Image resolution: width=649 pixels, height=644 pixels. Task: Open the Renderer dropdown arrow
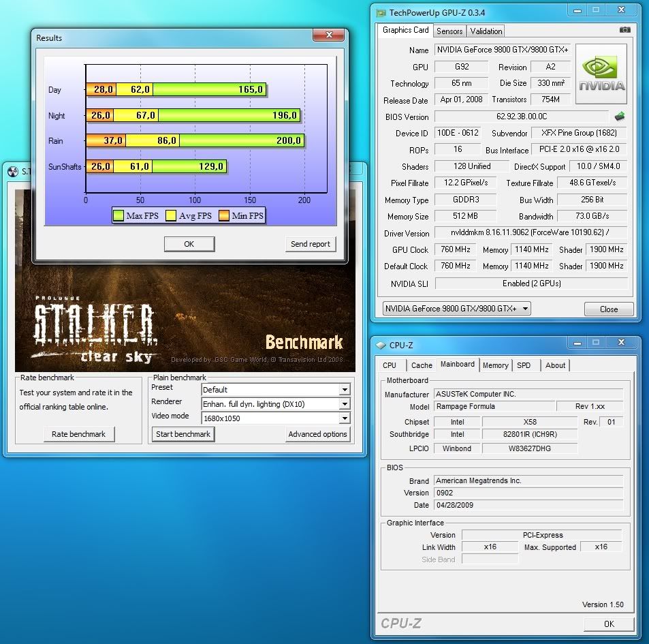345,404
